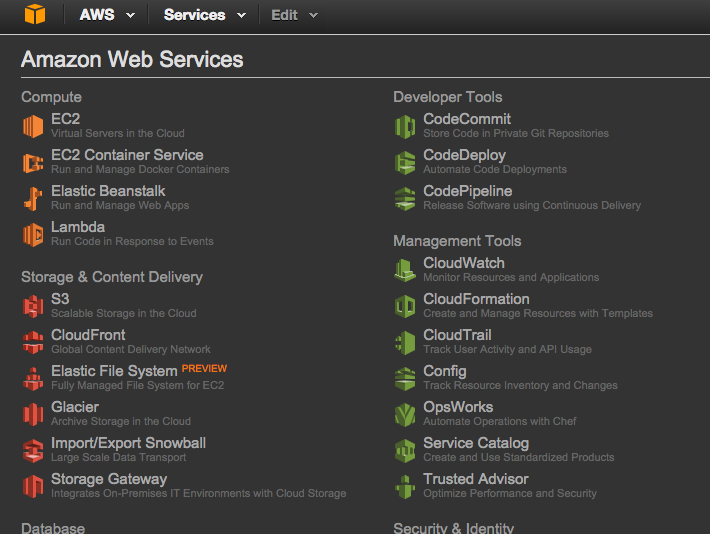Viewport: 710px width, 534px height.
Task: Open the CodeCommit service icon
Action: 405,126
